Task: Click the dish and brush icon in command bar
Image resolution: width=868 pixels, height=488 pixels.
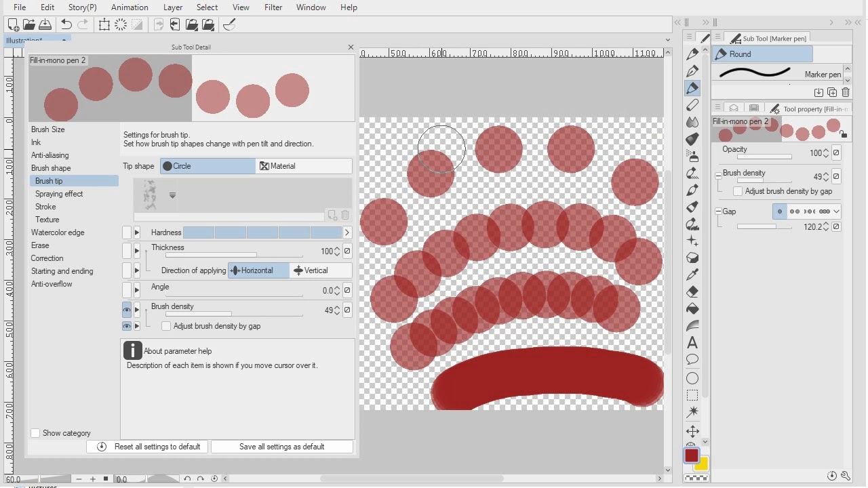Action: (x=229, y=24)
